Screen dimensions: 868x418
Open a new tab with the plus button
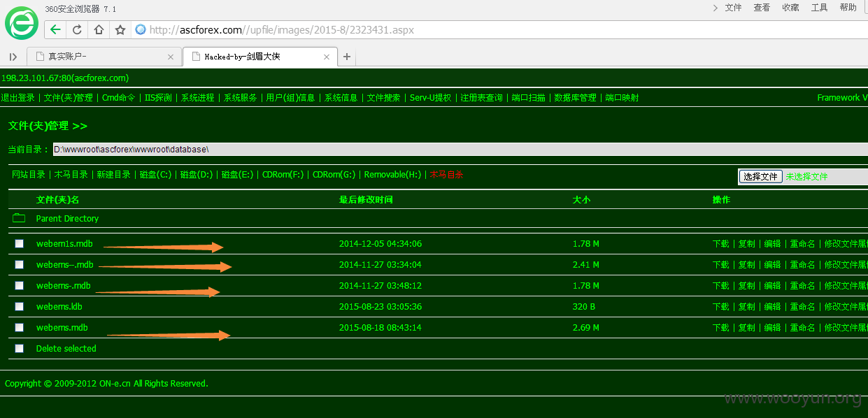click(347, 57)
